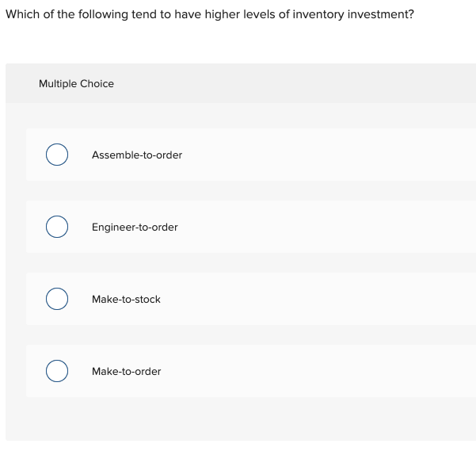This screenshot has width=476, height=455.
Task: Click the Engineer-to-order answer text
Action: click(x=135, y=227)
